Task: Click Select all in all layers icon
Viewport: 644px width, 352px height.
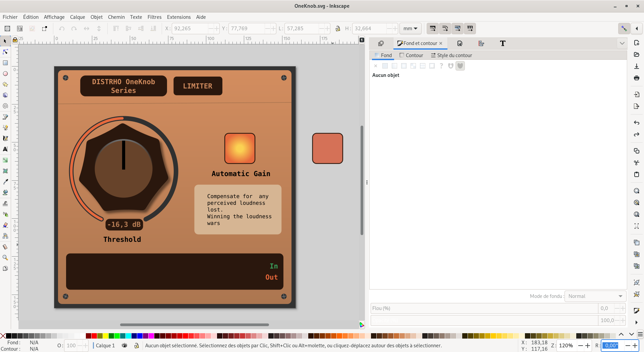Action: point(20,29)
